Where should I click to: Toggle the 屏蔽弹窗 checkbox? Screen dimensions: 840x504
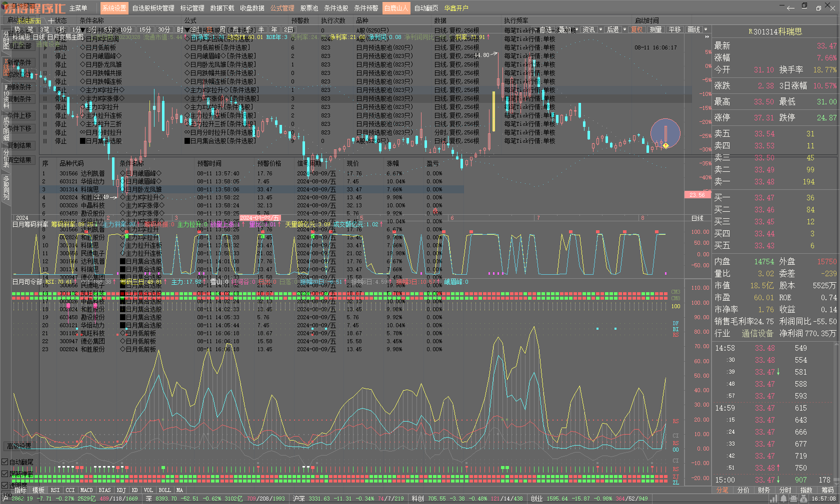pos(17,474)
